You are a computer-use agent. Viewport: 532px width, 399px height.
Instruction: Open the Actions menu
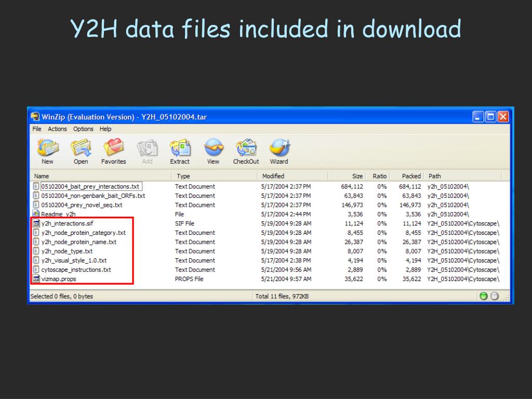[57, 129]
